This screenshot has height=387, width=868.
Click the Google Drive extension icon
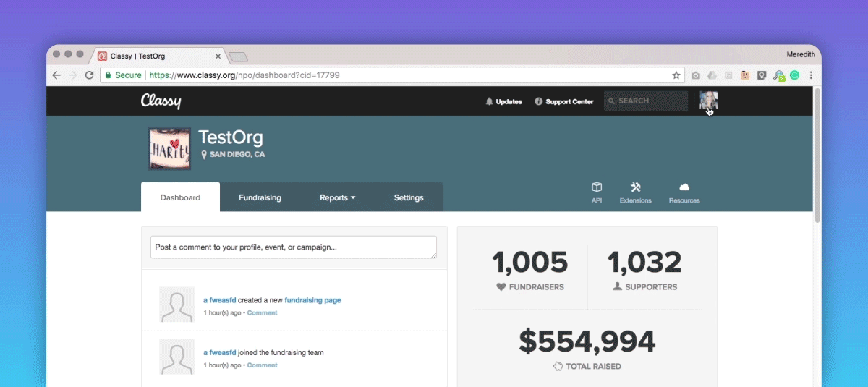coord(712,75)
